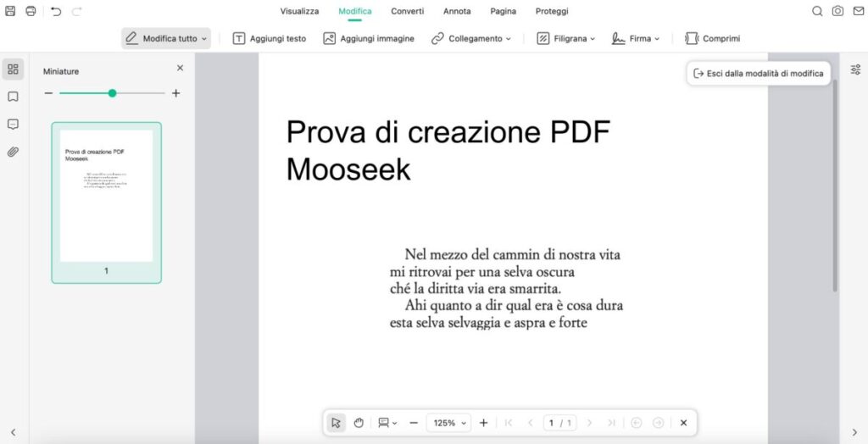Open the 125% zoom dropdown
868x444 pixels.
pos(449,423)
